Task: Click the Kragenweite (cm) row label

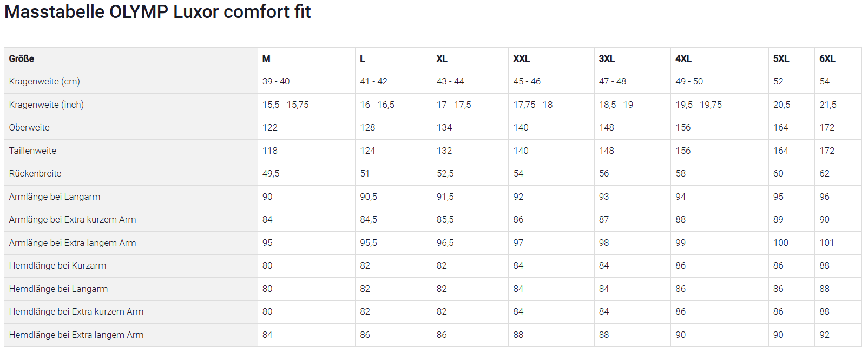Action: (44, 81)
